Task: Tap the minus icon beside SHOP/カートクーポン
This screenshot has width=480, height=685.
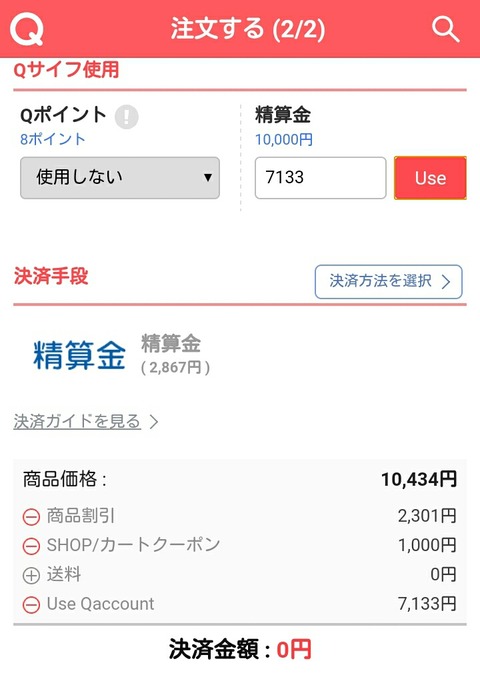Action: point(31,547)
